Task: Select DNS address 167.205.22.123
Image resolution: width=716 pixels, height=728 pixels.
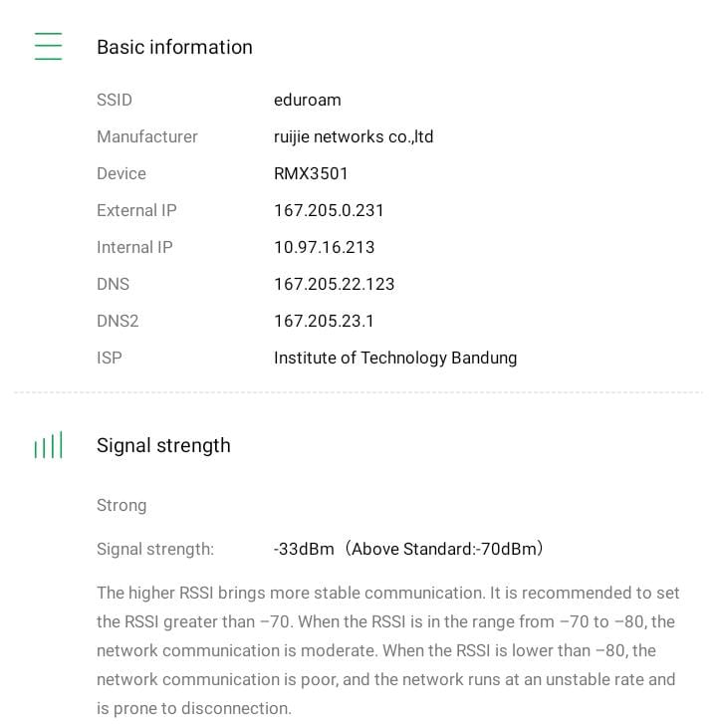Action: tap(334, 284)
